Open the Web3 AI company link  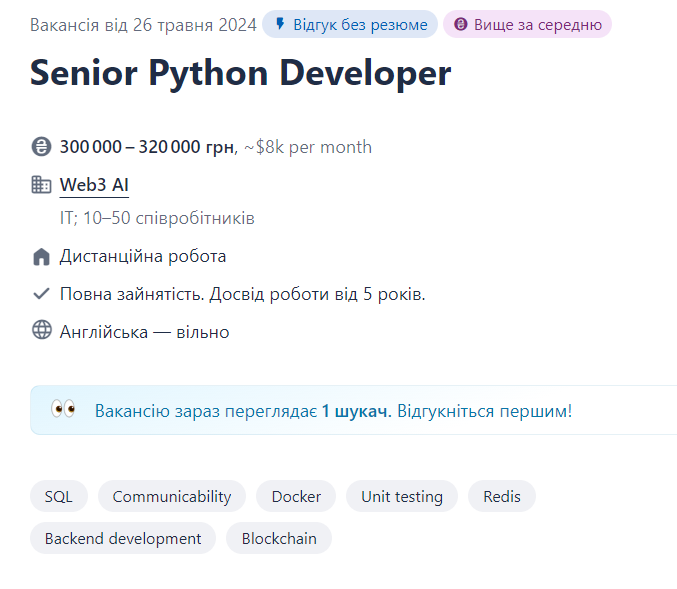coord(94,185)
